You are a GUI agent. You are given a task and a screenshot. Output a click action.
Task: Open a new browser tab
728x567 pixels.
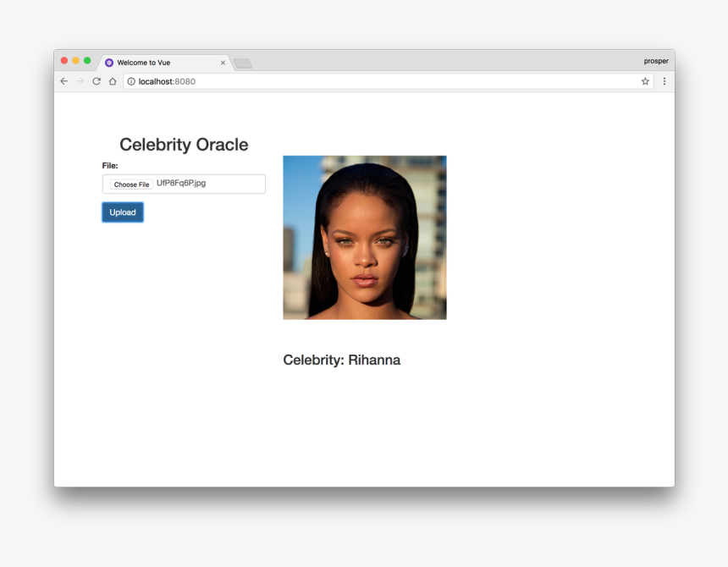pos(242,63)
